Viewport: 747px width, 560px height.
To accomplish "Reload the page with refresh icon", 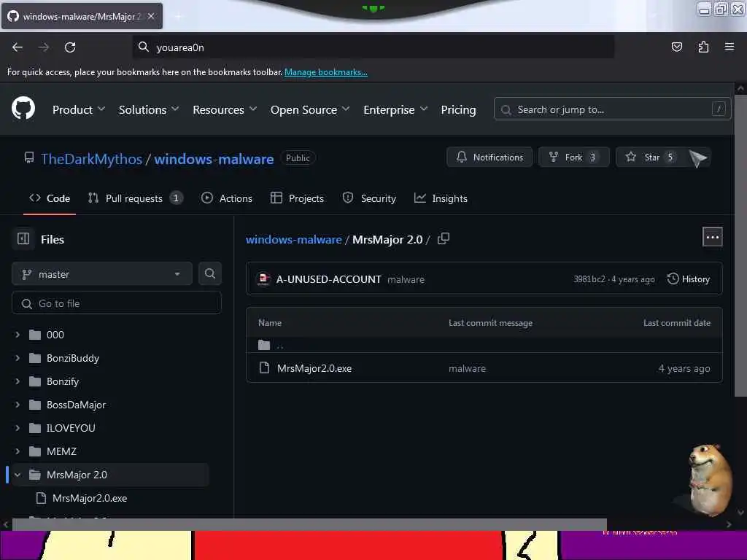I will [x=70, y=47].
